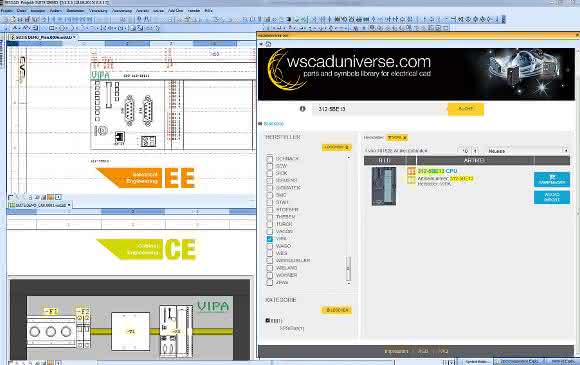580x365 pixels.
Task: Select the ellipse drawing tool in second toolbar
Action: 61,28
